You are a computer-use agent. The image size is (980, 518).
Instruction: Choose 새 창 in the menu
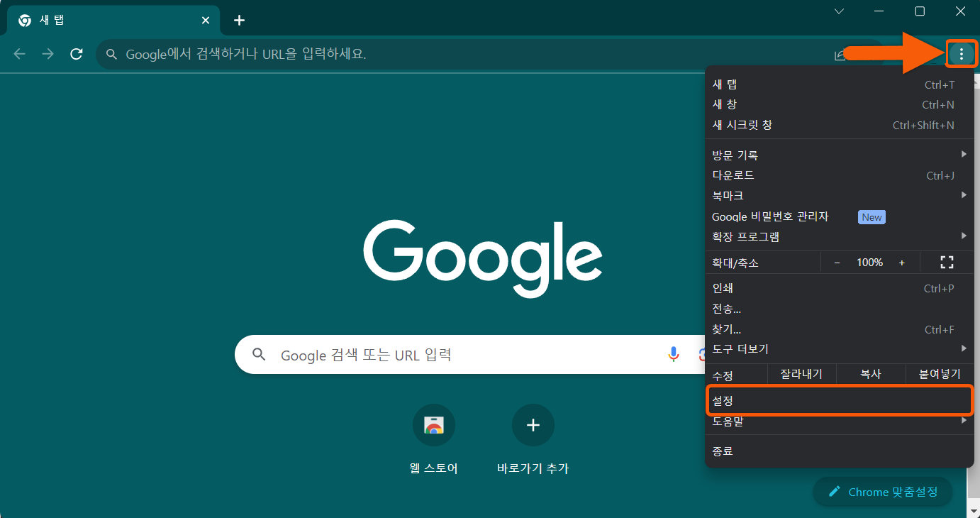click(840, 104)
